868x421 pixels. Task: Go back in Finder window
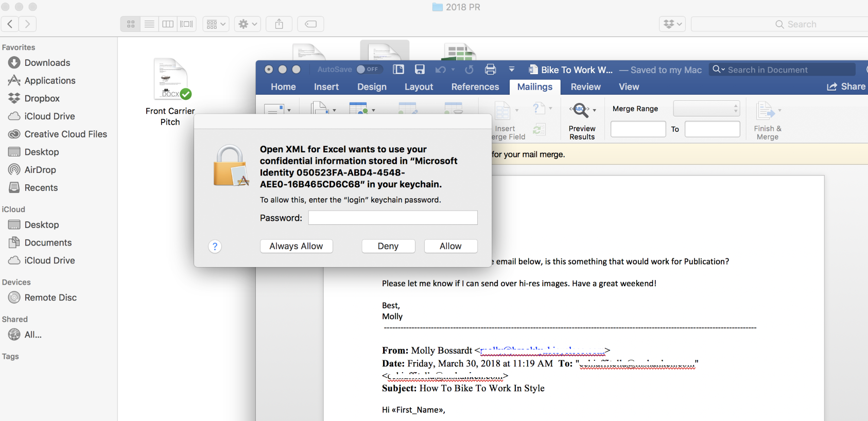point(10,24)
